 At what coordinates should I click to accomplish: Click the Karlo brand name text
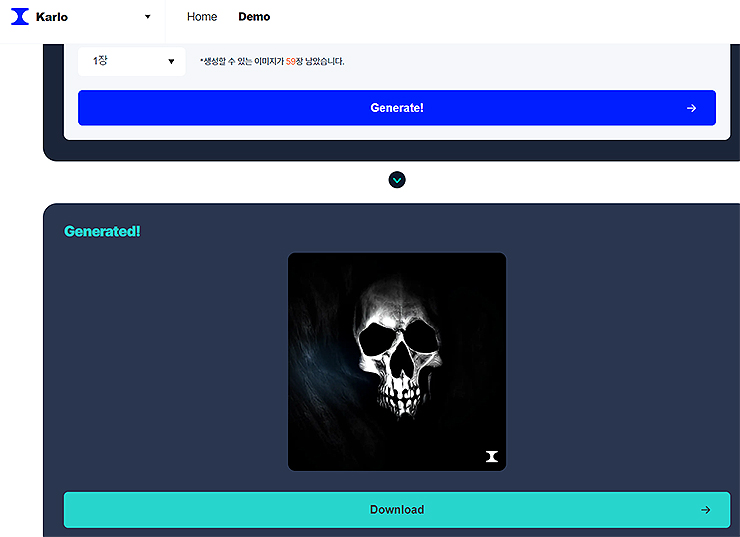coord(52,17)
